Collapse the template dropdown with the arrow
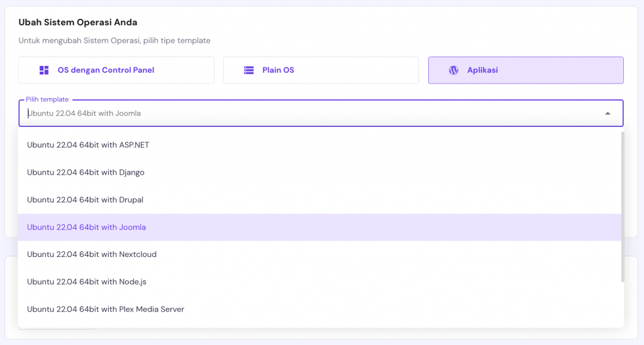The height and width of the screenshot is (345, 644). tap(608, 113)
